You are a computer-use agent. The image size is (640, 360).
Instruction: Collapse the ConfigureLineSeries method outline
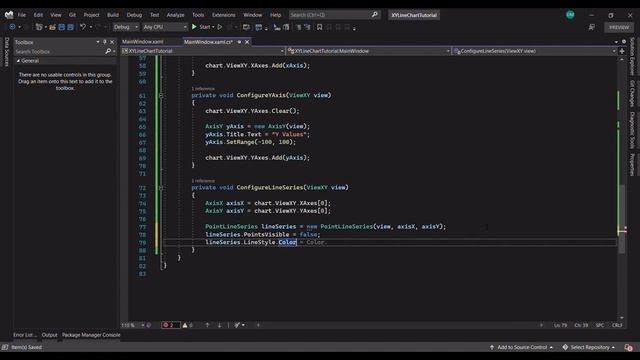point(161,188)
